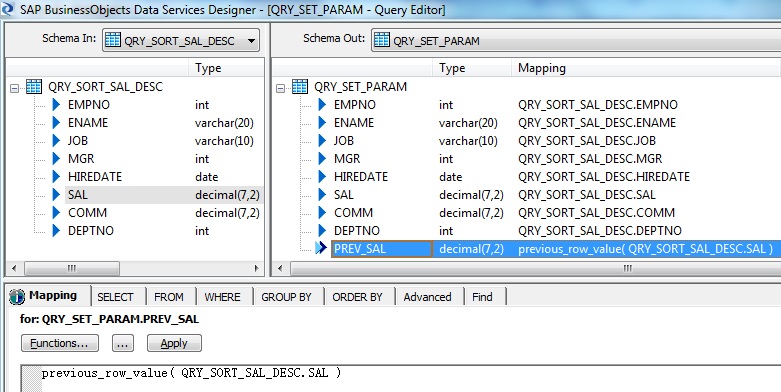Viewport: 781px width, 392px height.
Task: Click QRY_SORT_SAL_DESC table icon in input tree
Action: click(34, 87)
